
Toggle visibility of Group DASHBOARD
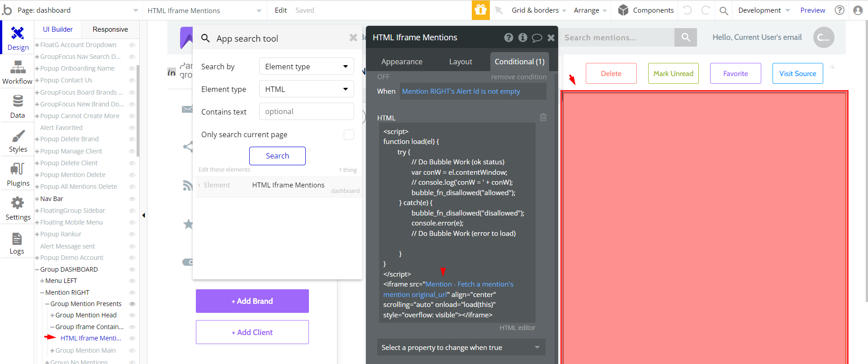(133, 269)
